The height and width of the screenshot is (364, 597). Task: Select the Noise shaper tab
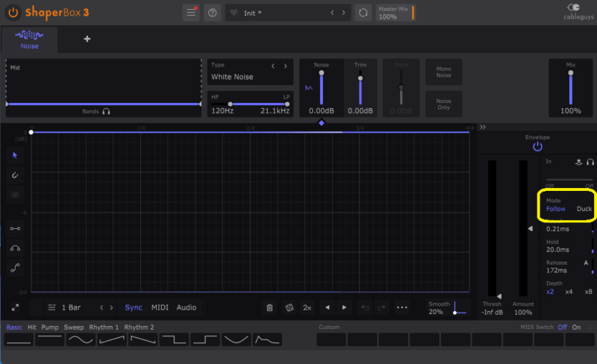click(29, 39)
